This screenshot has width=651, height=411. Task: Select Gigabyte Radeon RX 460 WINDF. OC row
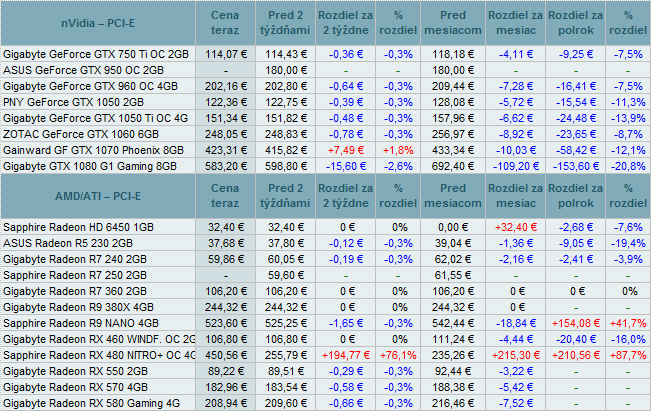click(99, 339)
